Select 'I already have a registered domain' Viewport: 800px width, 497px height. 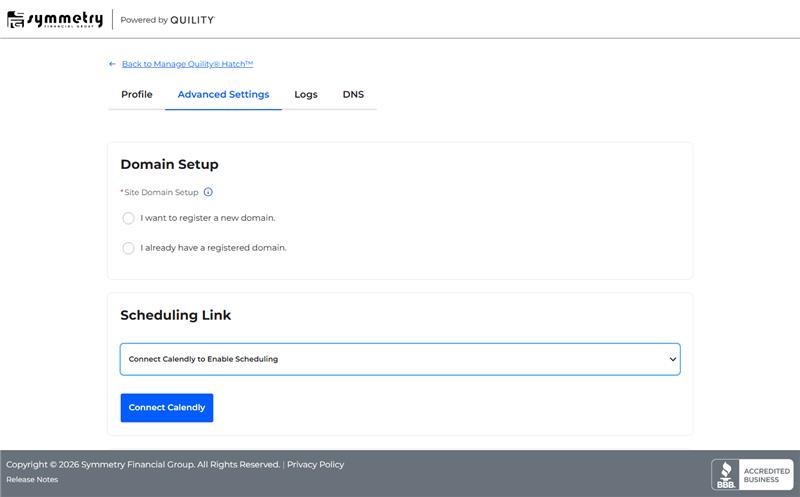tap(128, 248)
